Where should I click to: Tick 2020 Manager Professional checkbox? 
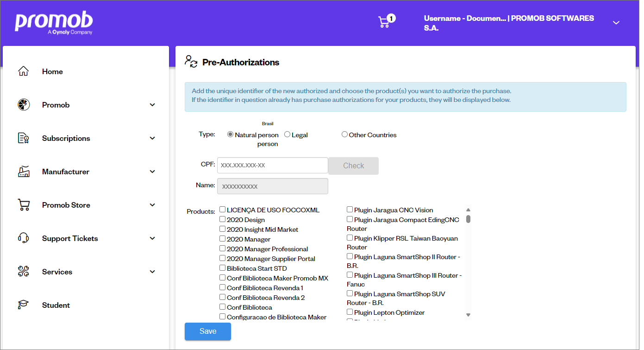pos(223,248)
